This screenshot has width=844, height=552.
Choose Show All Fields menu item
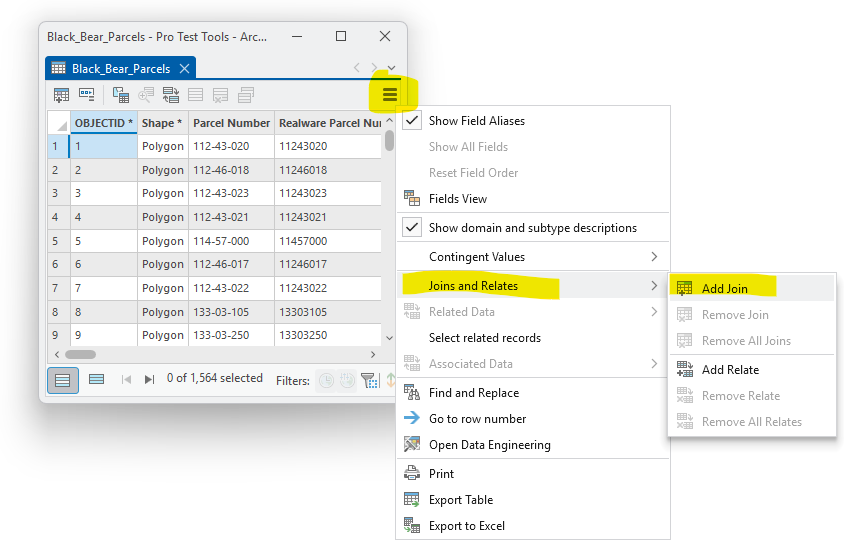point(468,147)
